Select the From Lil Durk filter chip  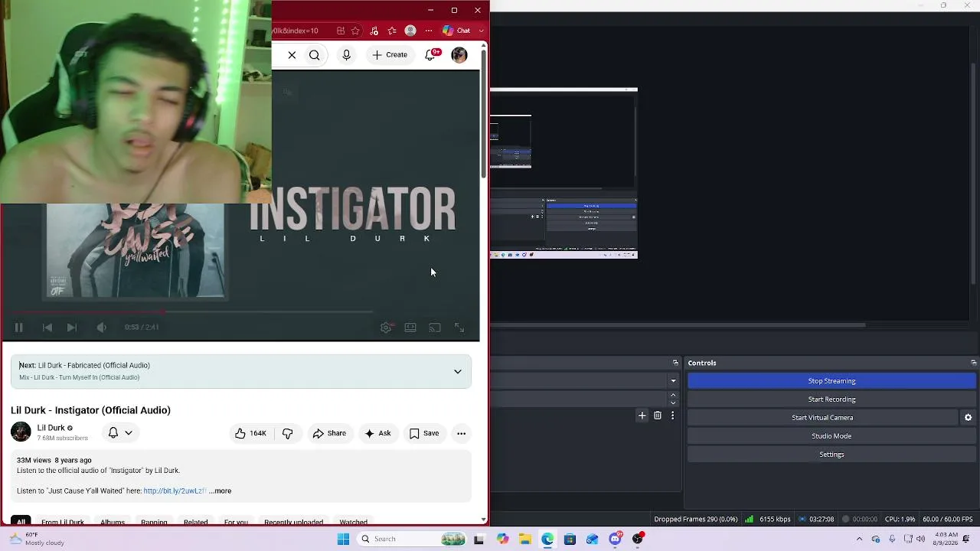(x=63, y=522)
